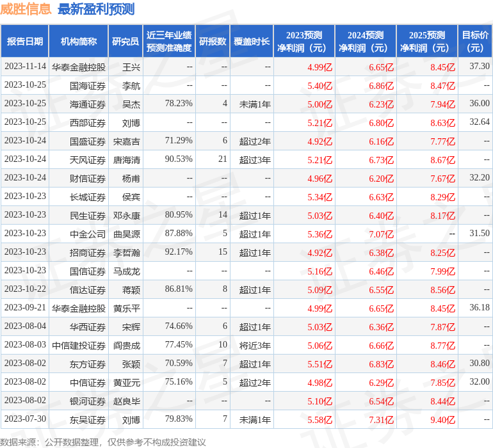Viewport: 493px width, 448px height.
Task: Click 2025 profit forecast 9.40亿
Action: [443, 419]
